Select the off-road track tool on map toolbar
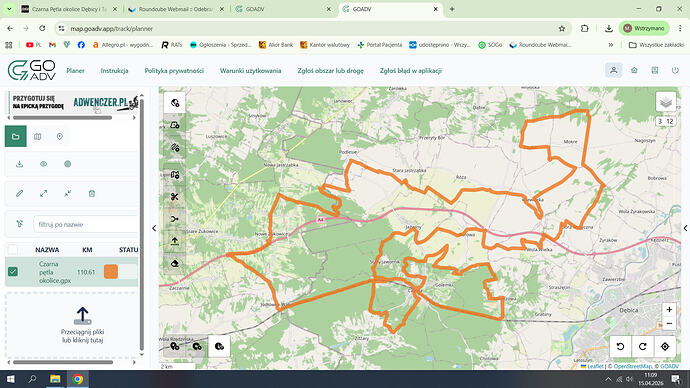690x388 pixels. click(175, 148)
